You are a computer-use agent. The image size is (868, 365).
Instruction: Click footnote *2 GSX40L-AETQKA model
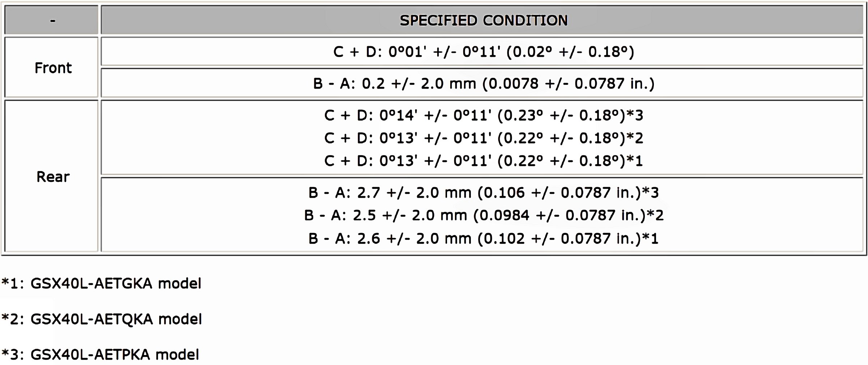click(x=101, y=319)
